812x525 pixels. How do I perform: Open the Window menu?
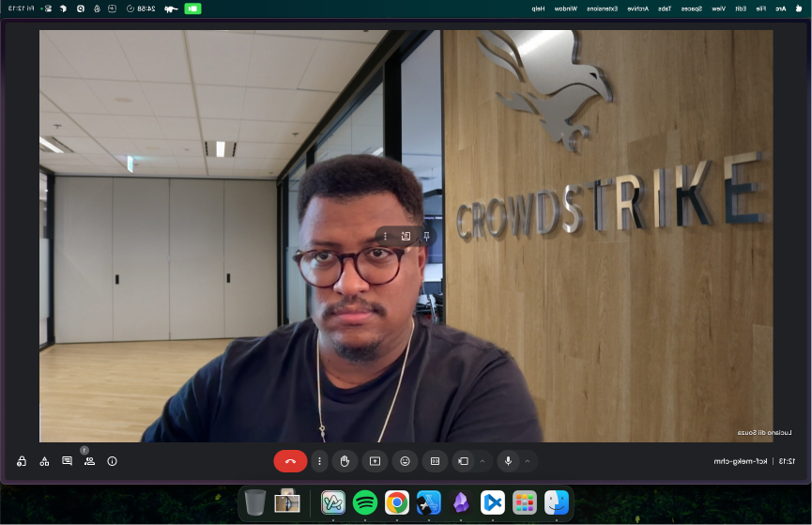565,8
